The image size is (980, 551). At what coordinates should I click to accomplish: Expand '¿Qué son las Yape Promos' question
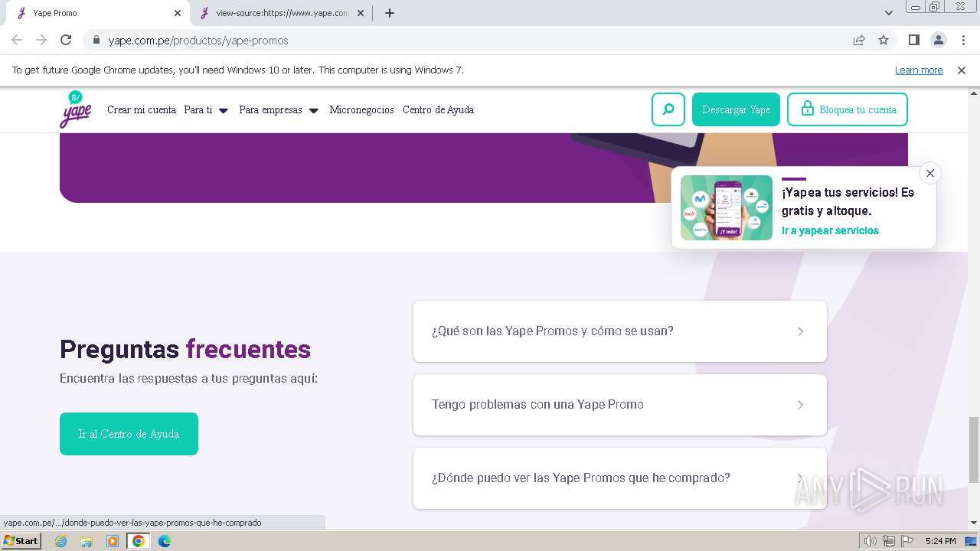click(620, 331)
